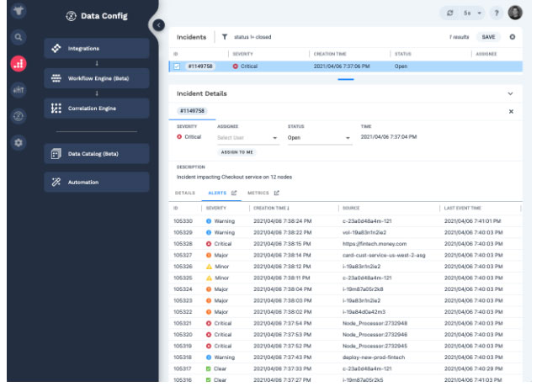This screenshot has height=392, width=542.
Task: Click the Major icon in alert 105327
Action: [209, 255]
